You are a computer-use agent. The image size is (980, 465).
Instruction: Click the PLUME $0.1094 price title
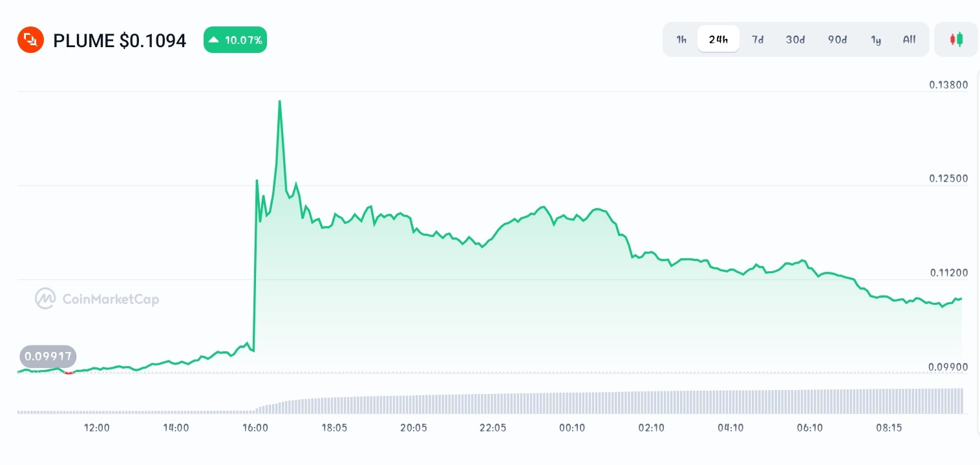[120, 41]
